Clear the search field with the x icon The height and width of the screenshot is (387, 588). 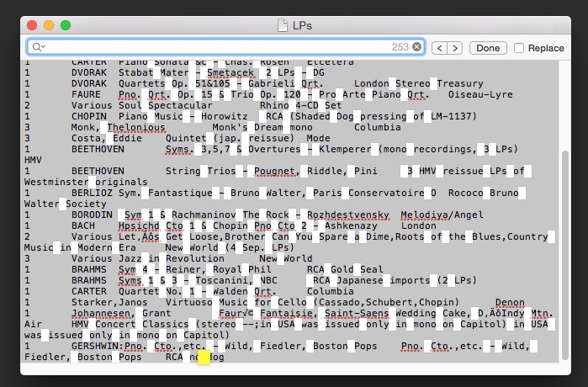tap(416, 47)
